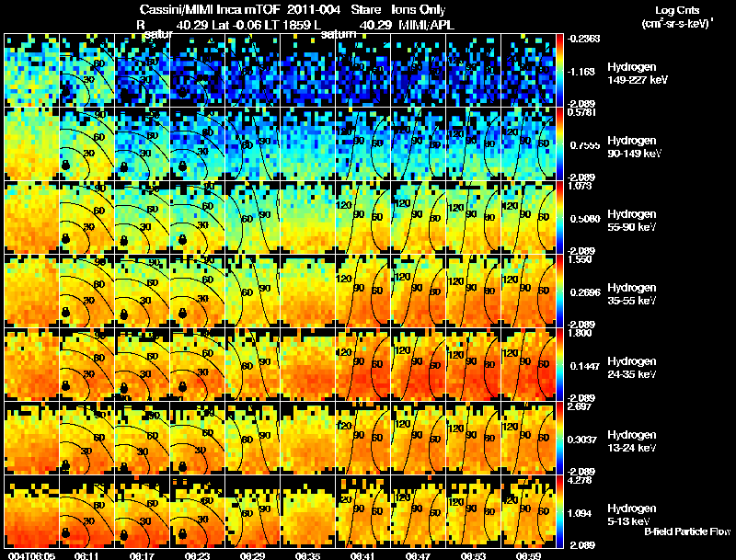The width and height of the screenshot is (736, 560).
Task: Click the B-field Particle Flow label
Action: click(x=687, y=531)
